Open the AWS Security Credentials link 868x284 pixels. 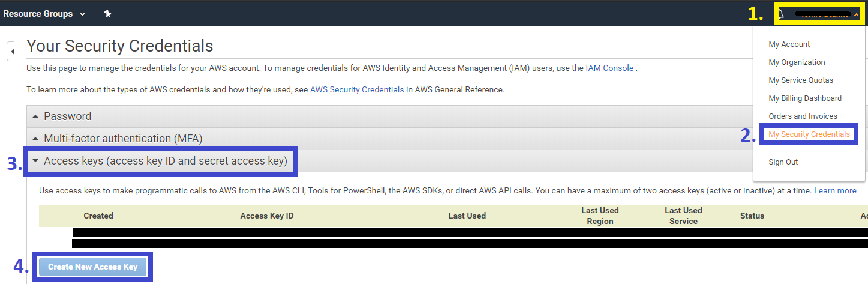tap(357, 90)
